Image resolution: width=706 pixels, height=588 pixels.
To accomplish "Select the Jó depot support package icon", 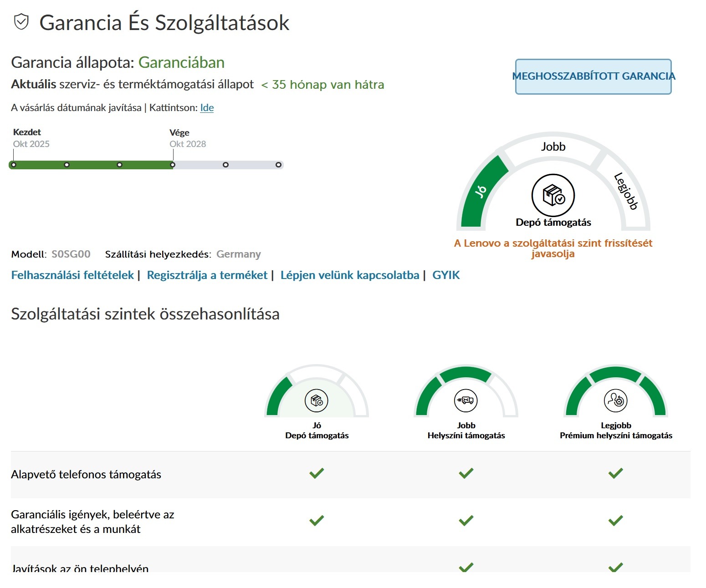I will tap(317, 400).
